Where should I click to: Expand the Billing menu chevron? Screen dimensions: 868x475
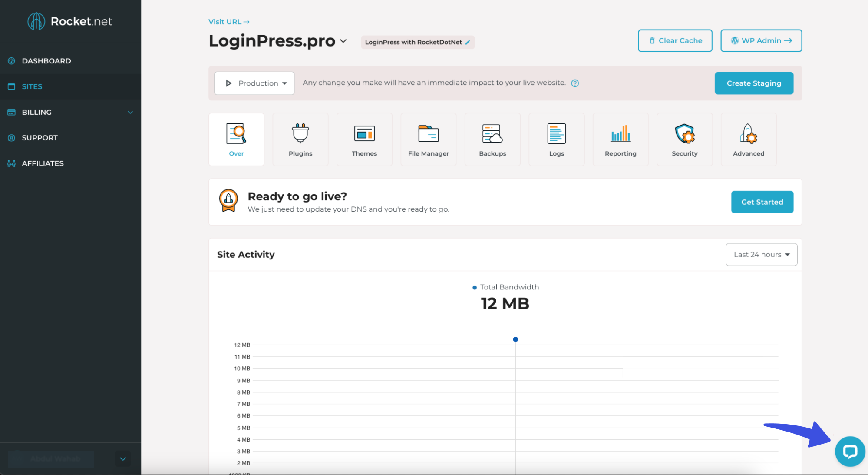130,112
